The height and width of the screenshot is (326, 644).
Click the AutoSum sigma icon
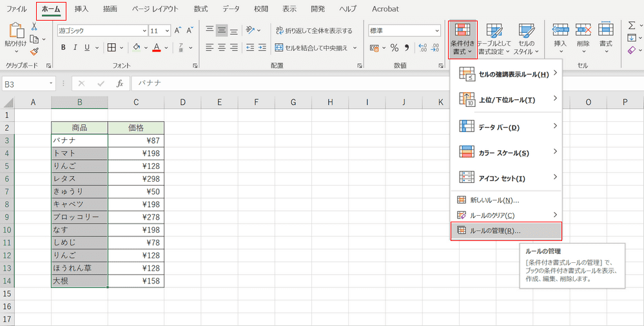[x=632, y=26]
